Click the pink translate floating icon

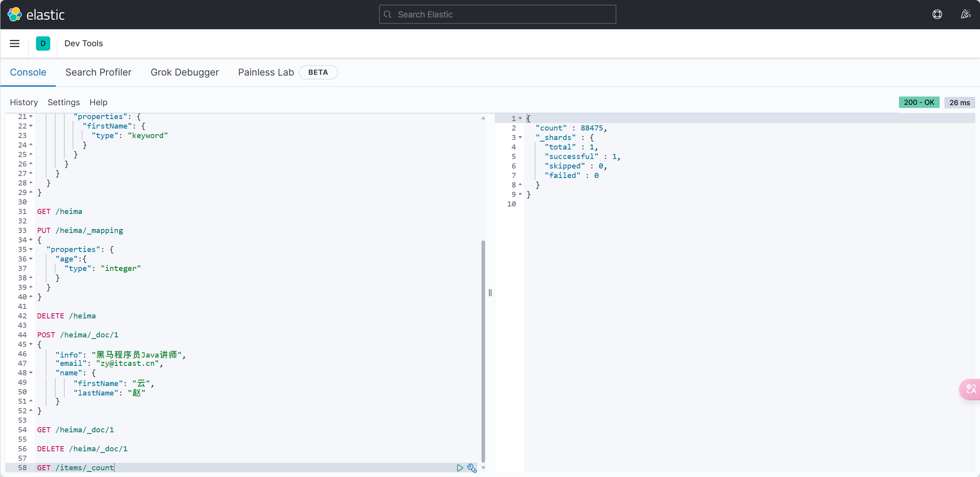971,389
